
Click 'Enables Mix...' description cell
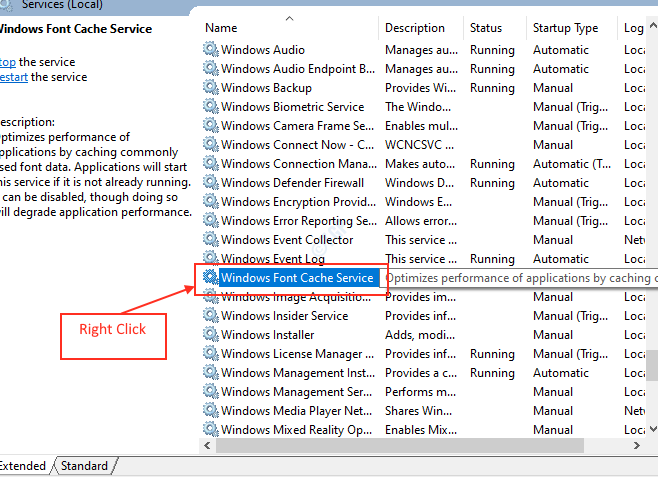point(421,430)
